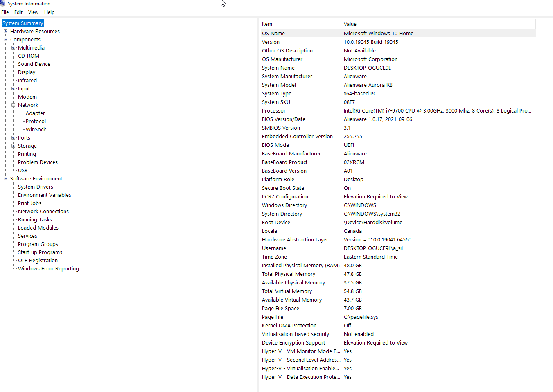Select Program Groups in the tree
Image resolution: width=553 pixels, height=392 pixels.
[38, 244]
